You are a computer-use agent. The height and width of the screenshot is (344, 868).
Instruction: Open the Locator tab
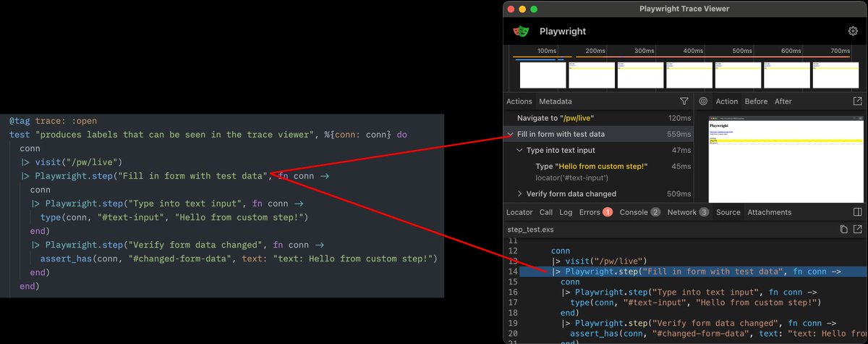tap(519, 212)
